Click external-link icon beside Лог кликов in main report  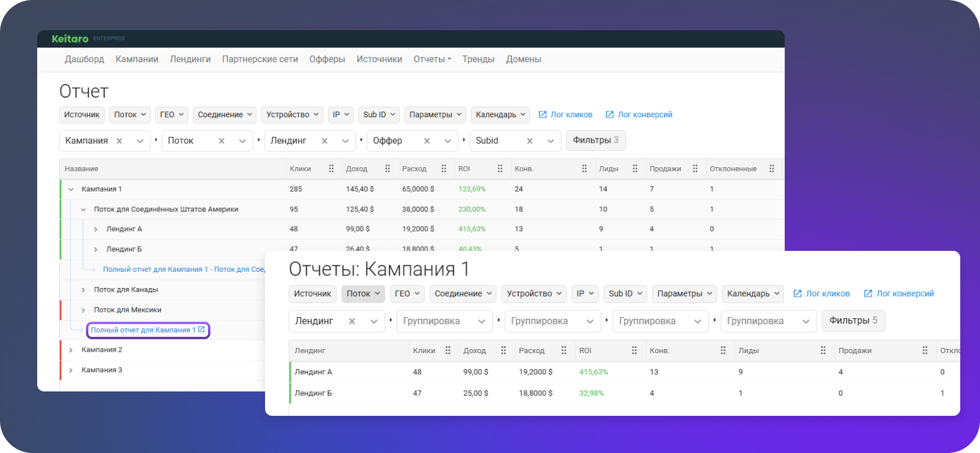[543, 114]
